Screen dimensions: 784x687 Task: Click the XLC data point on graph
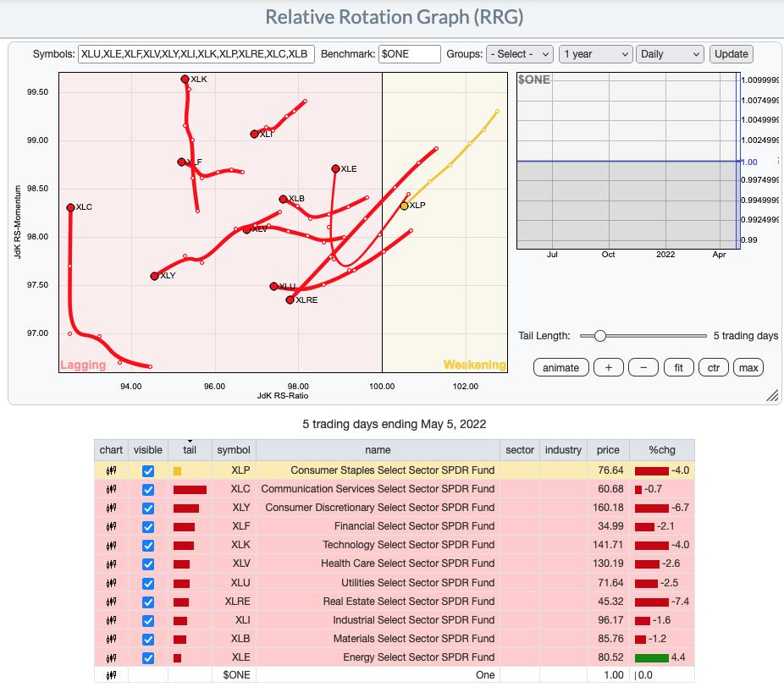coord(70,207)
